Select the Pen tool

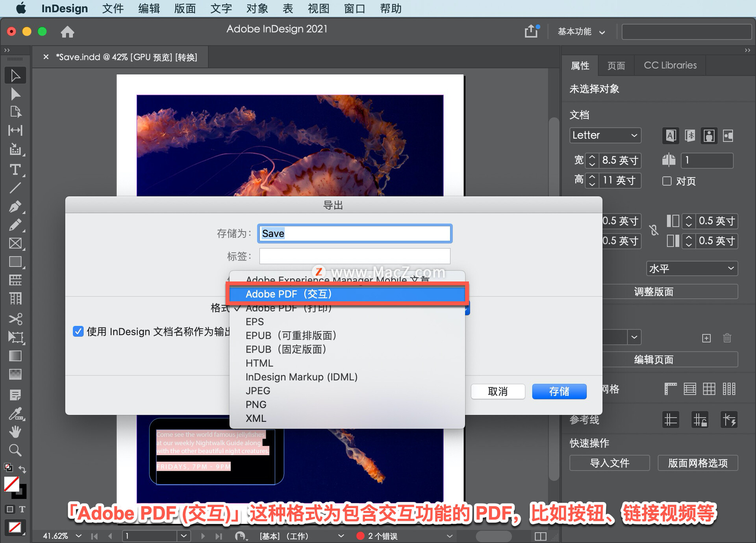click(x=15, y=207)
